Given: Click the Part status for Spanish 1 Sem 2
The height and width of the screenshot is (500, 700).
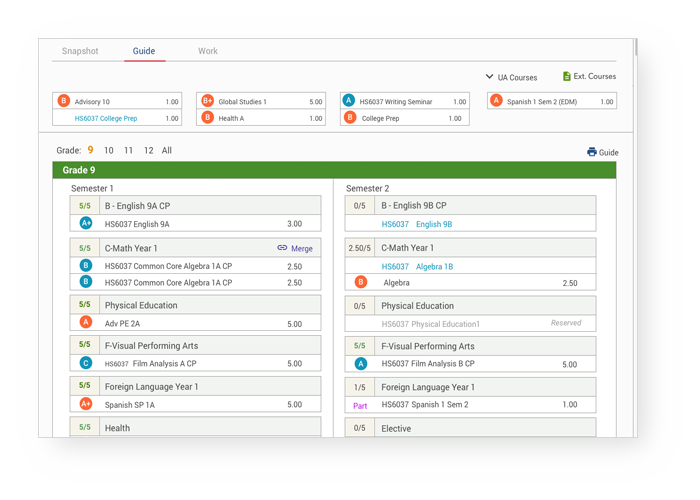Looking at the screenshot, I should pyautogui.click(x=360, y=406).
